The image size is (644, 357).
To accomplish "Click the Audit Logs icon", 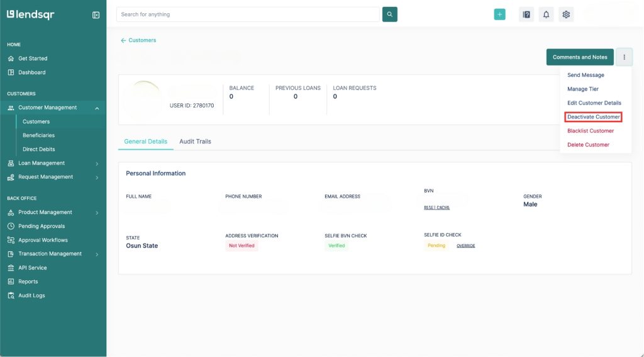I will click(11, 296).
